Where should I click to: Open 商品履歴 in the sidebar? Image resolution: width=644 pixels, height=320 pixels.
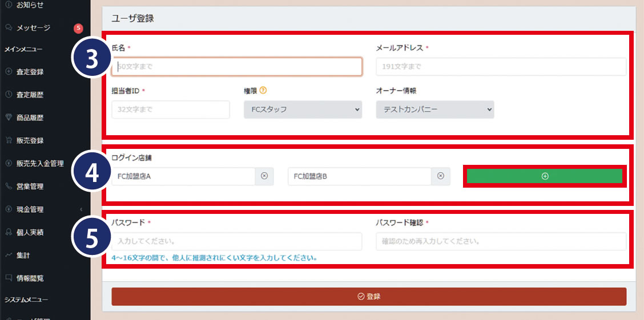tap(30, 118)
